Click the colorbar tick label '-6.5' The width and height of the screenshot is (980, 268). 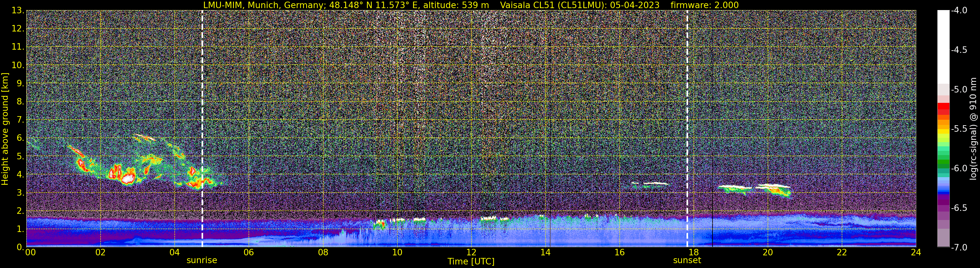tap(959, 208)
